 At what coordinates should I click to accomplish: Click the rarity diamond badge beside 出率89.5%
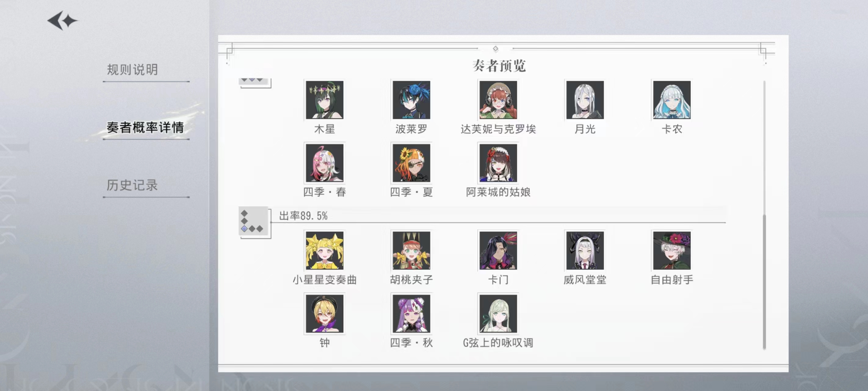pos(254,221)
